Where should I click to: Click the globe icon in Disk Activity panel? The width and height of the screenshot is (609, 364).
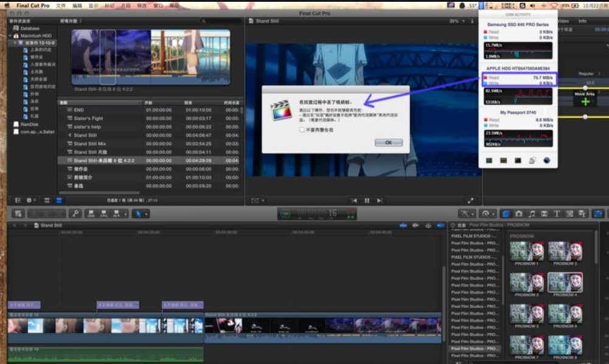546,160
